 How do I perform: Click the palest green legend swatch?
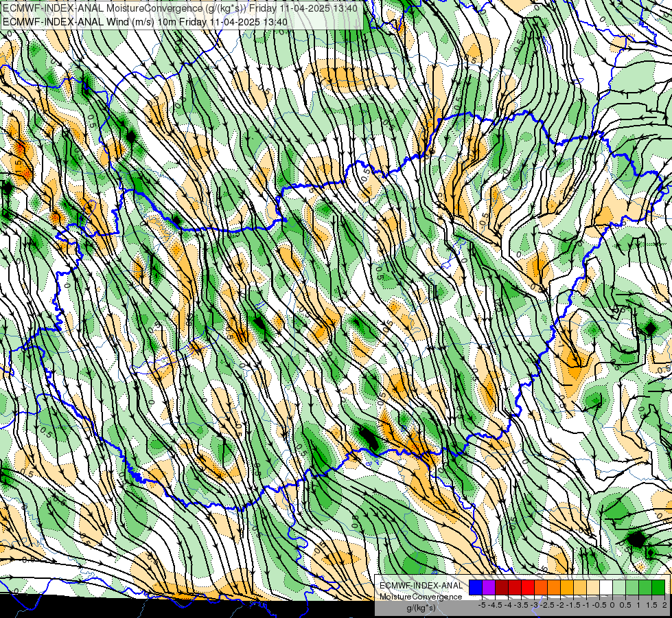(x=619, y=587)
